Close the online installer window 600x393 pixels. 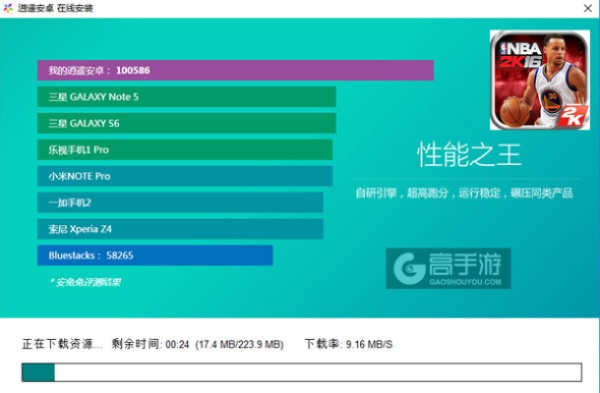click(x=588, y=8)
